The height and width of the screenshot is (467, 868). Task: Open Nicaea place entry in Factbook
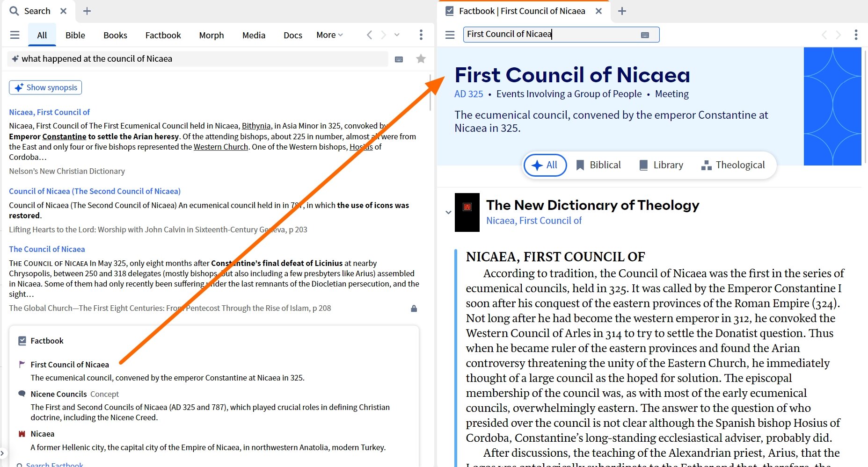pos(43,434)
